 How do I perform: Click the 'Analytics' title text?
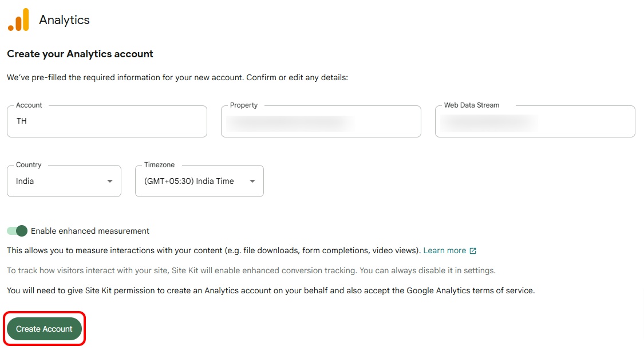click(x=64, y=20)
